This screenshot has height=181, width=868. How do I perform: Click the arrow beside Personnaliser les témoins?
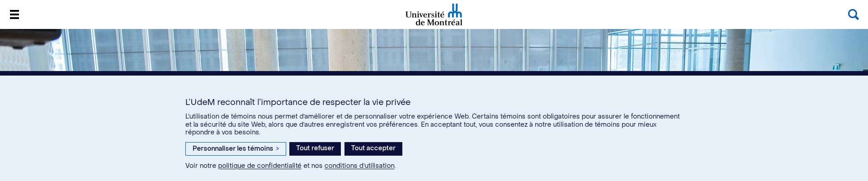[278, 149]
